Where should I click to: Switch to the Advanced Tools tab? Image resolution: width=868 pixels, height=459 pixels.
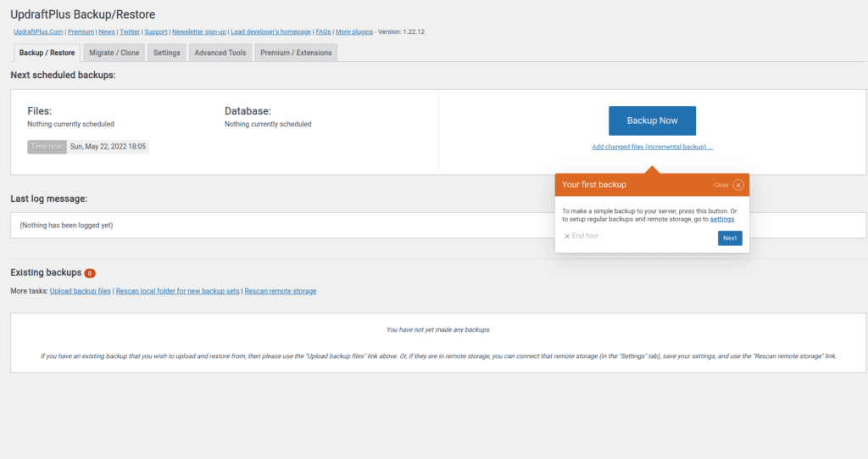point(220,53)
